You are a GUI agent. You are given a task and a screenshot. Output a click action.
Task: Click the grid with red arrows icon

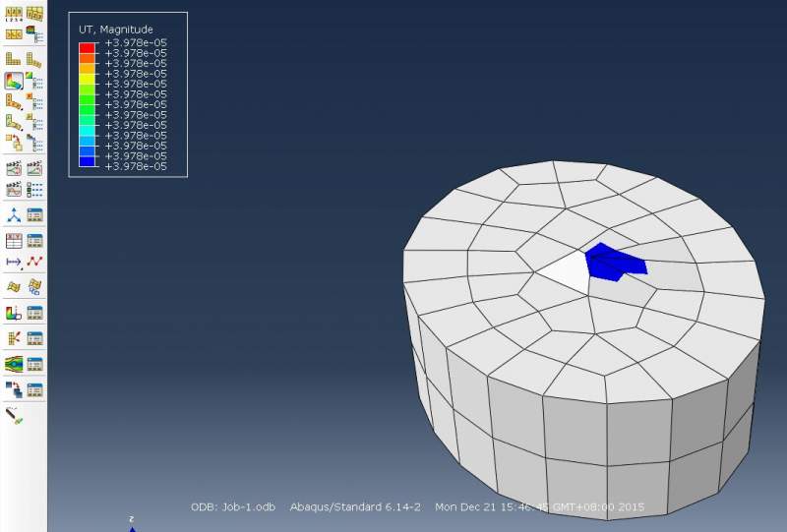point(14,338)
